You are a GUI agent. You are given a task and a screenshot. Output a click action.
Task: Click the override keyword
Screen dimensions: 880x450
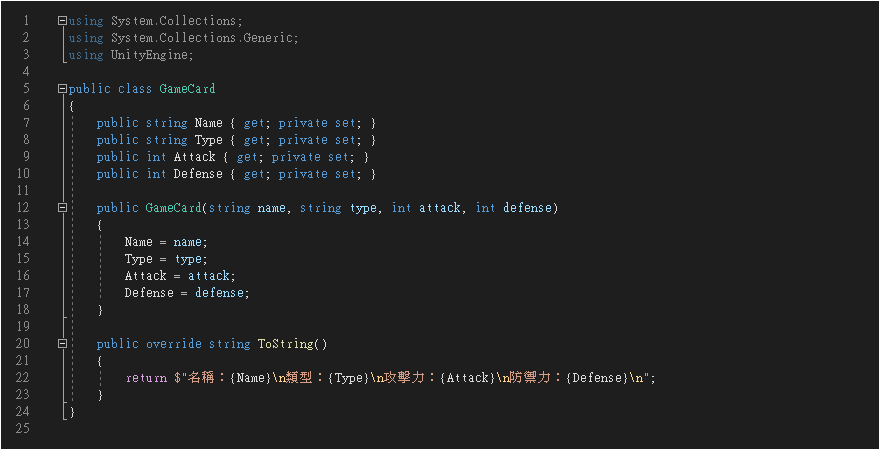click(x=174, y=344)
